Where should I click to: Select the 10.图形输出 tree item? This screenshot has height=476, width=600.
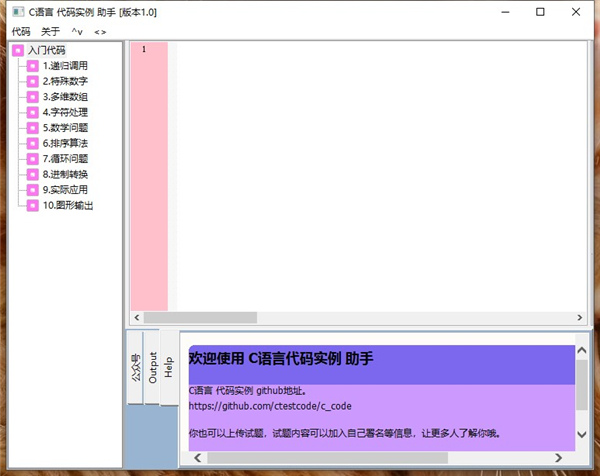point(68,205)
